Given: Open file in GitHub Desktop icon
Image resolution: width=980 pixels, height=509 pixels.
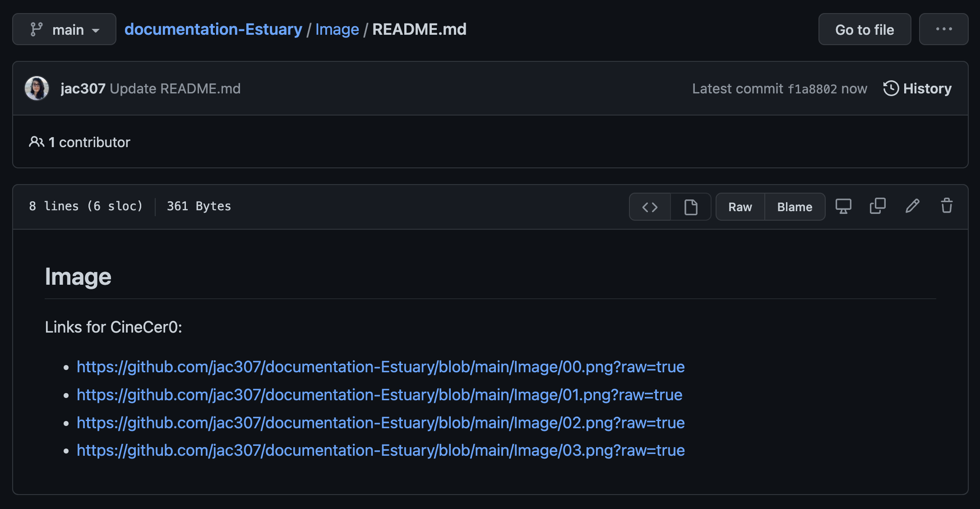Looking at the screenshot, I should 843,206.
